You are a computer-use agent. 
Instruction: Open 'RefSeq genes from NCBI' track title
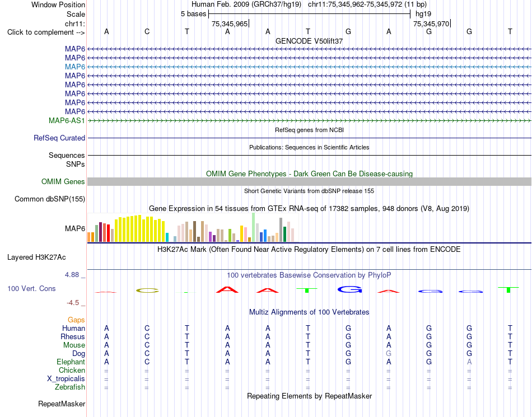309,130
